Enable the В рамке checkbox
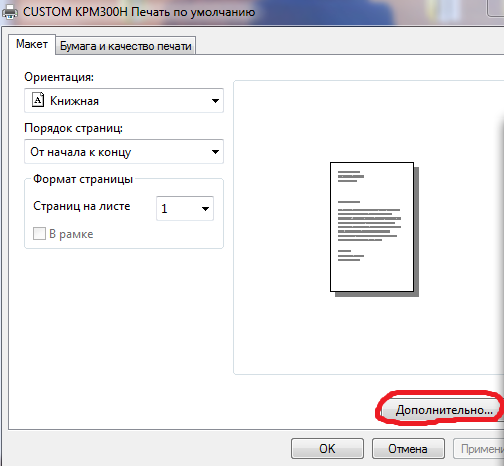504x466 pixels. (x=39, y=234)
